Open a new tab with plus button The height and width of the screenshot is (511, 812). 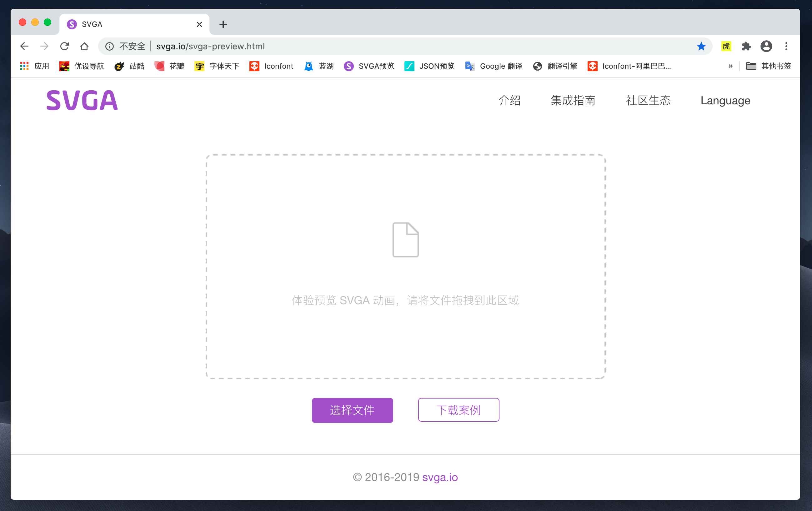click(x=223, y=24)
